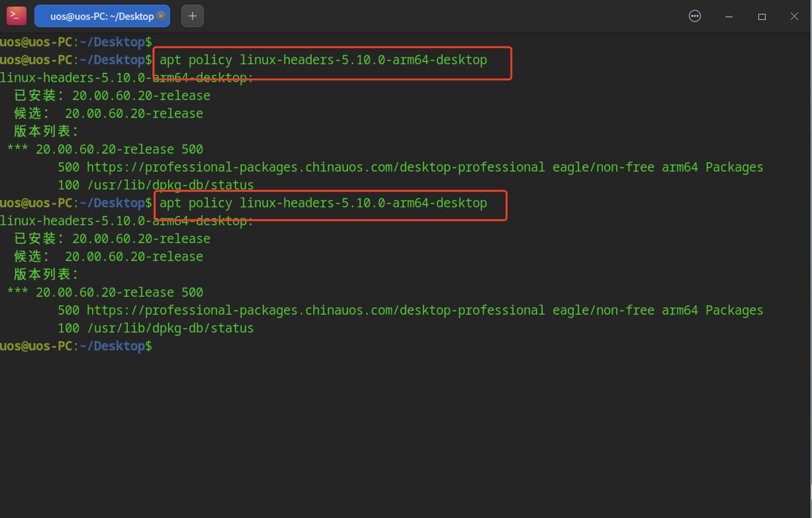Add a new terminal tab
812x518 pixels.
pos(192,16)
